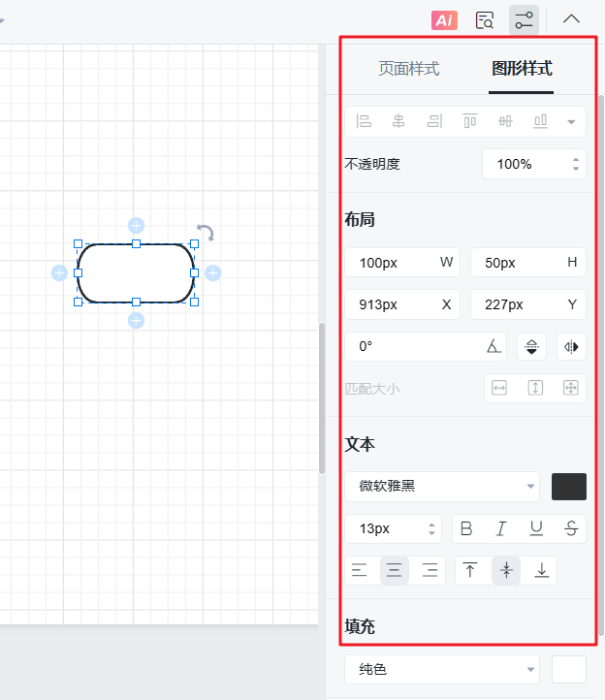
Task: Click the bottom-left resize handle of shape
Action: pos(78,302)
